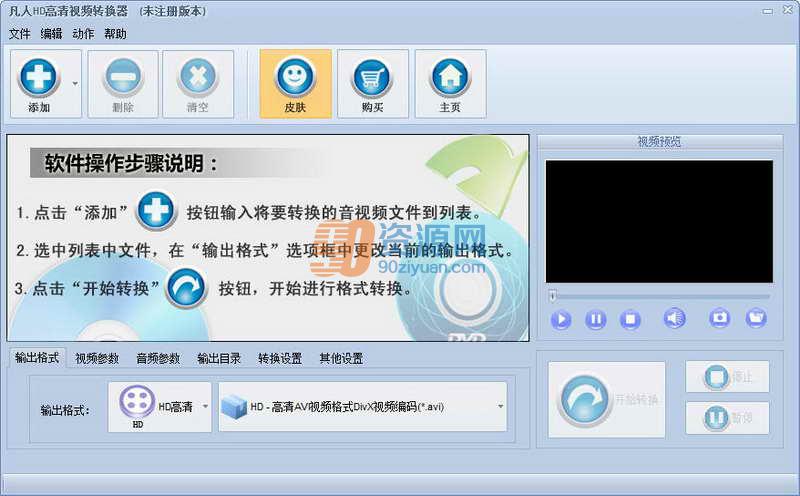Screen dimensions: 800x496
Task: Open the 皮肤 (Skin) smiley button
Action: 295,84
